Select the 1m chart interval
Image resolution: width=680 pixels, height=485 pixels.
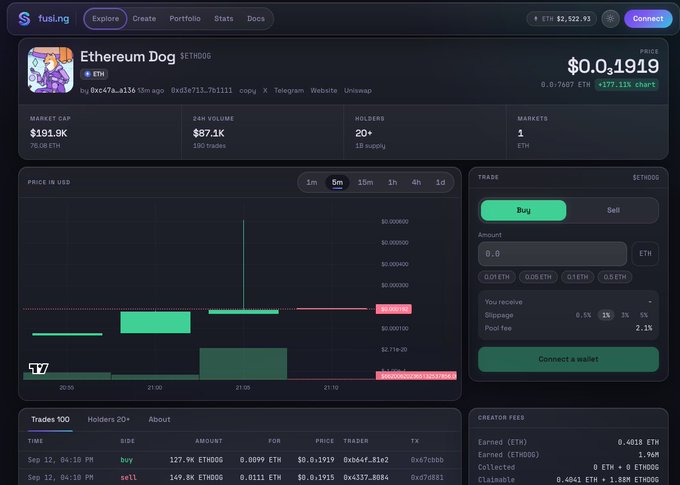coord(312,182)
